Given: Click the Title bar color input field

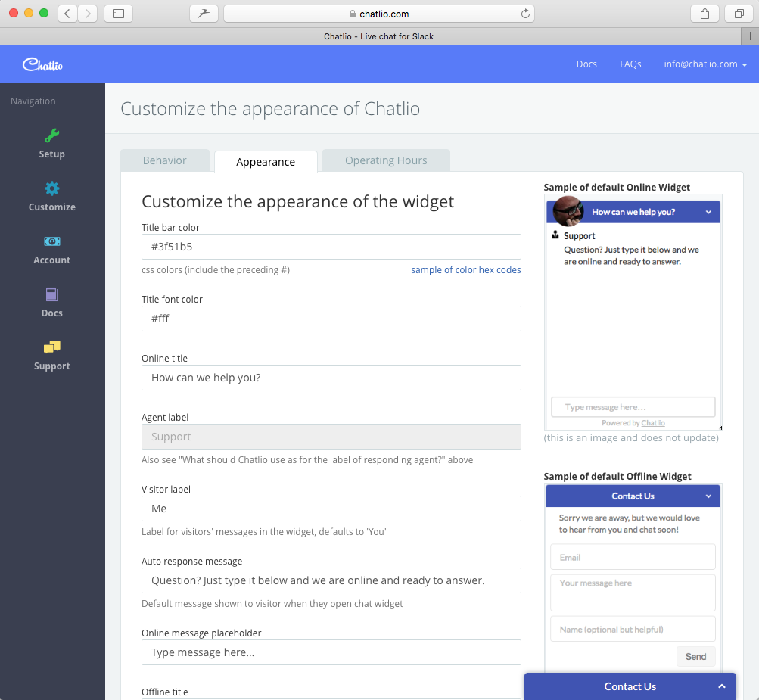Looking at the screenshot, I should [331, 246].
